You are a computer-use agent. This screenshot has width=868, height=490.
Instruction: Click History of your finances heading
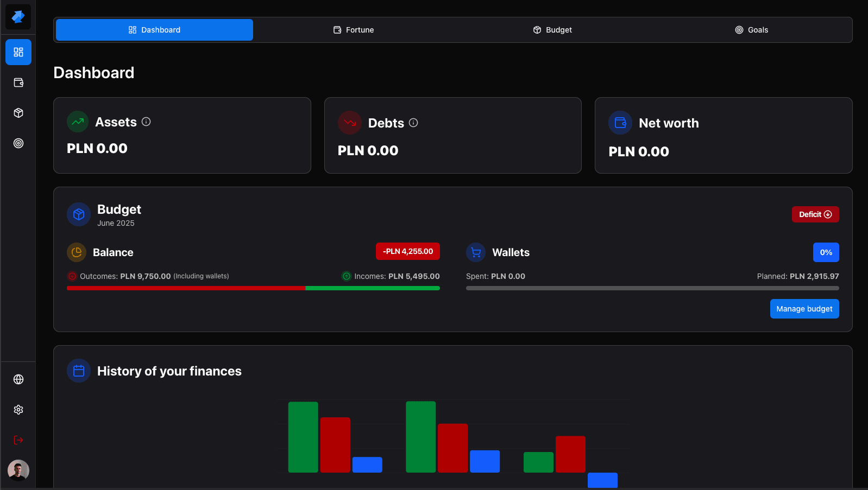169,371
